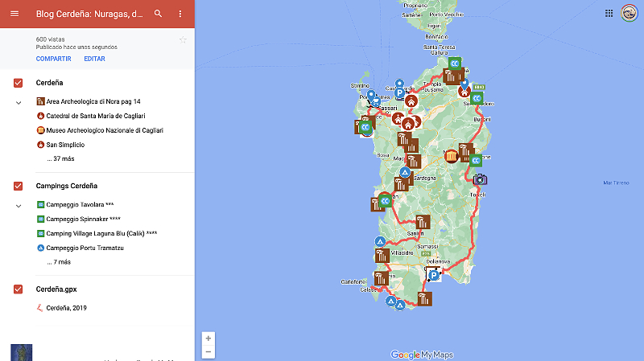644x361 pixels.
Task: Select Area Archeologica di Nora pag 14
Action: click(x=93, y=101)
